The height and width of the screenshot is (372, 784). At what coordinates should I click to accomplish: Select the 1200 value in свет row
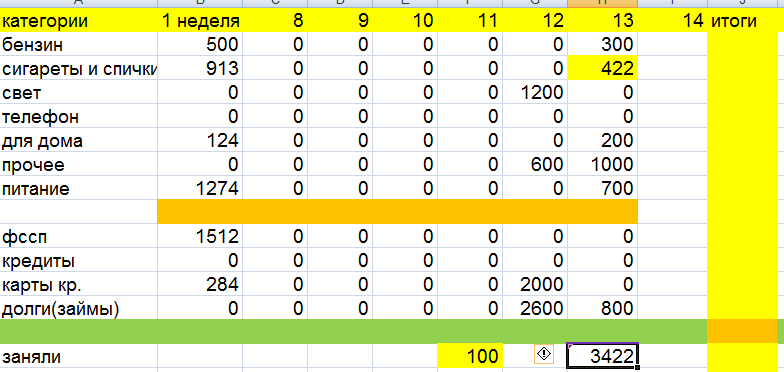tap(535, 92)
